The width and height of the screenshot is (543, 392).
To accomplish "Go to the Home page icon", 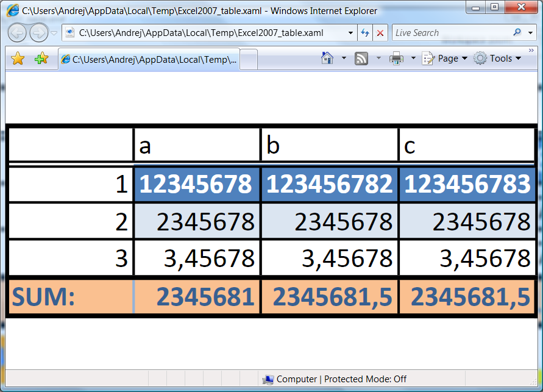I will point(327,58).
